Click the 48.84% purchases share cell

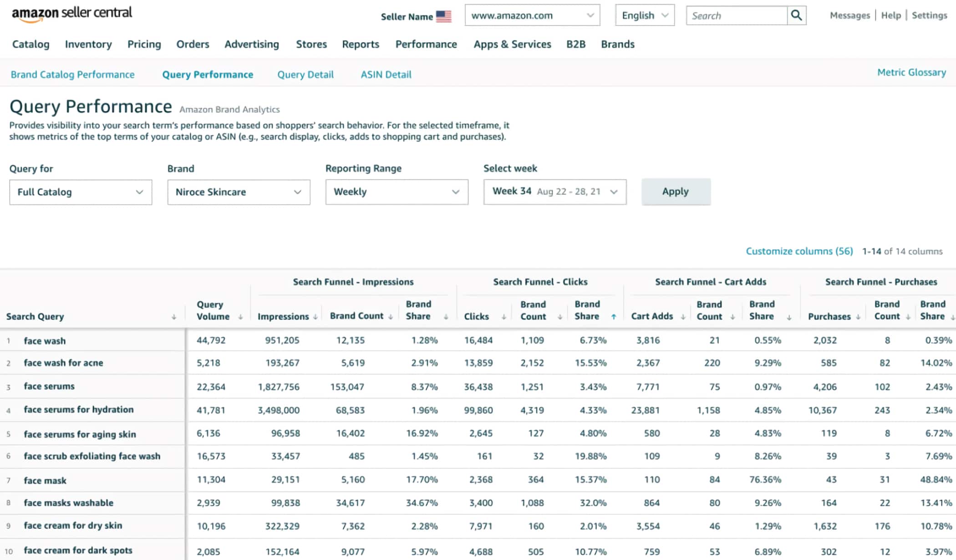click(936, 479)
